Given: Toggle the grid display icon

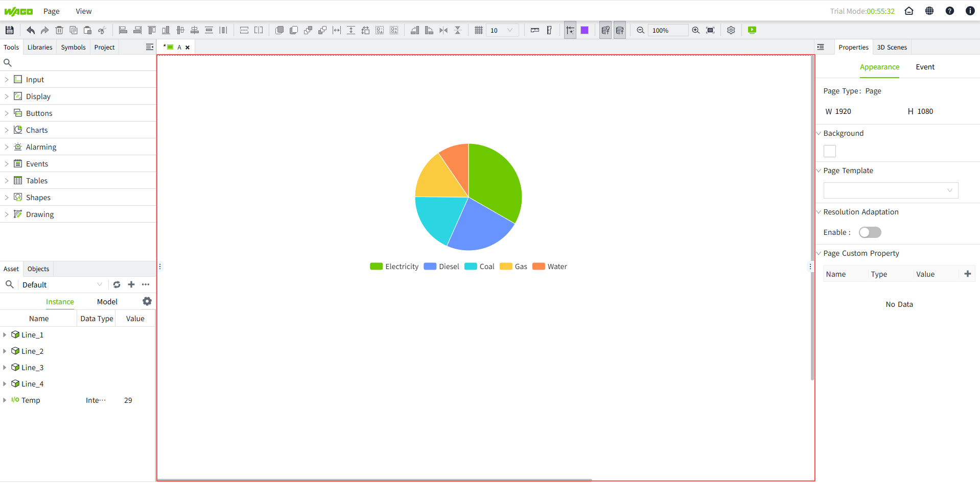Looking at the screenshot, I should pyautogui.click(x=478, y=30).
